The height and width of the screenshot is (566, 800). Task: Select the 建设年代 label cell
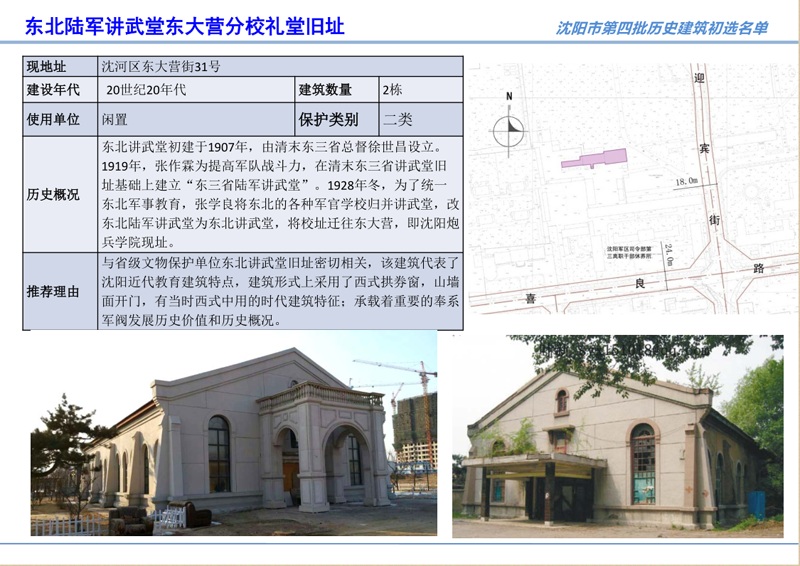click(x=59, y=91)
